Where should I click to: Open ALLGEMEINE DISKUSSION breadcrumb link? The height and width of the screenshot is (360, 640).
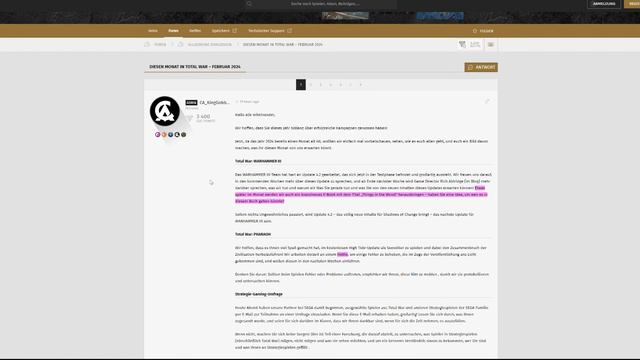(209, 44)
